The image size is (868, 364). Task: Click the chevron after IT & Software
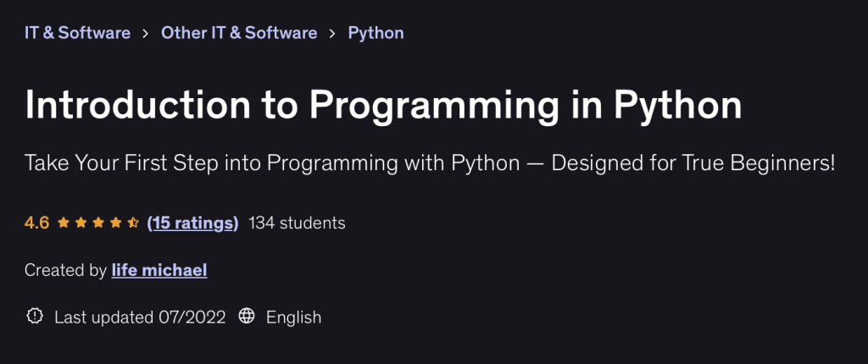click(x=146, y=34)
